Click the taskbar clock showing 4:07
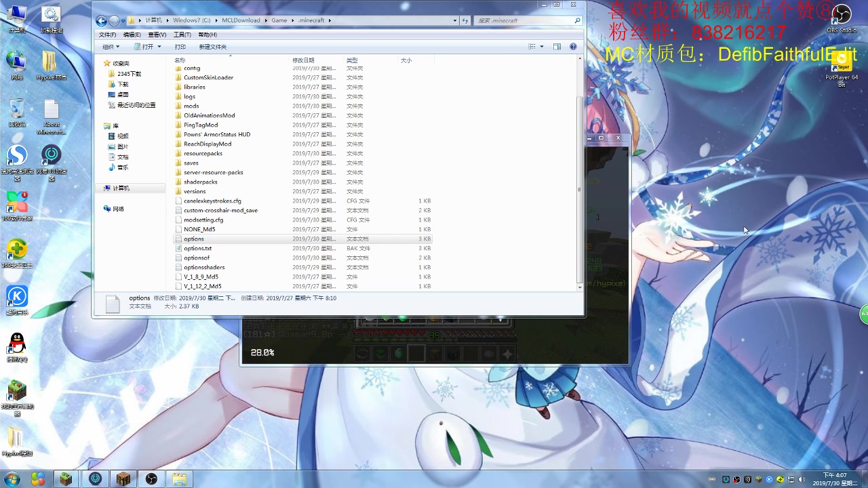Screen dimensions: 868x488 835,479
